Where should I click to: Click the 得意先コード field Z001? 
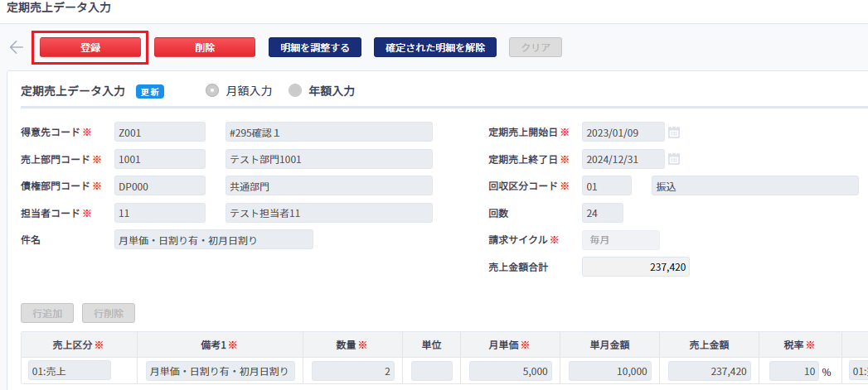(159, 132)
